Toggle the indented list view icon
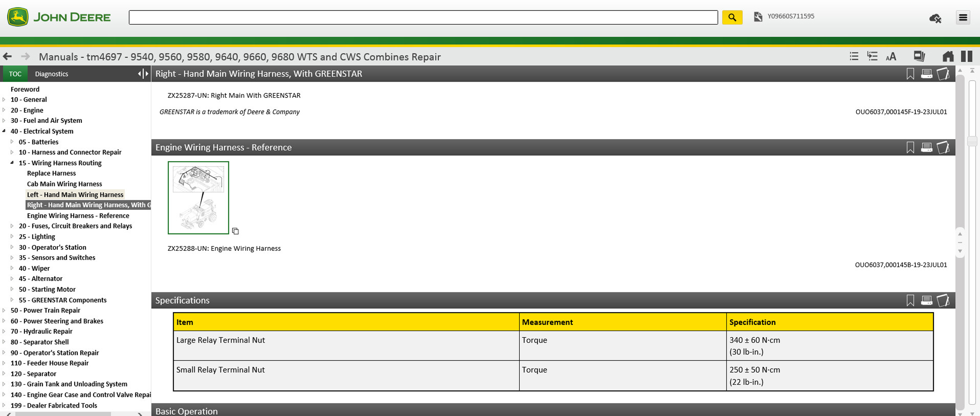This screenshot has width=980, height=416. 872,56
